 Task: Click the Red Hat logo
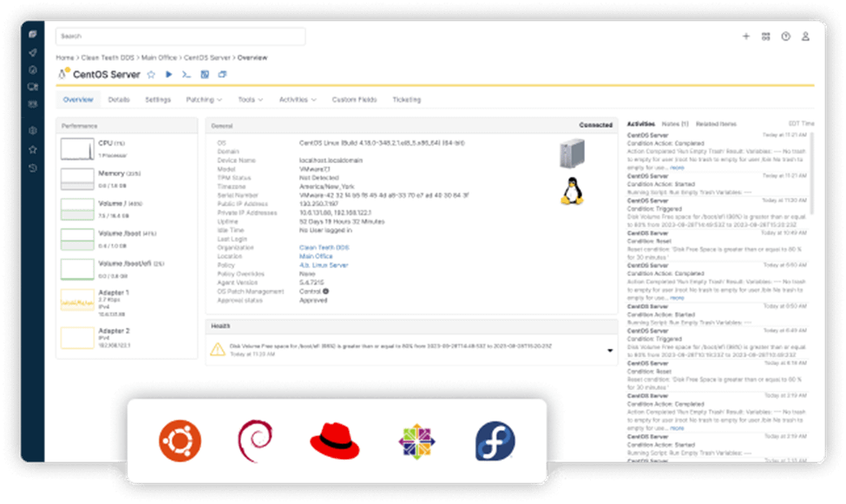point(335,441)
